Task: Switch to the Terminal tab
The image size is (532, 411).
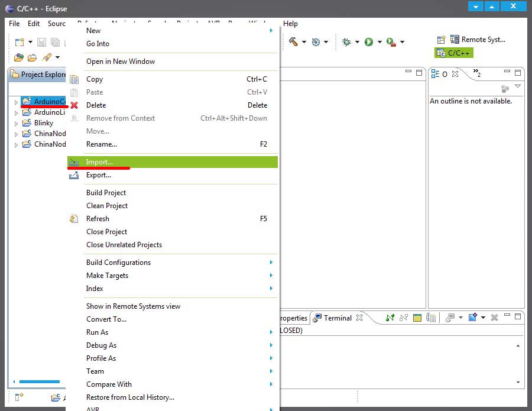Action: 338,318
